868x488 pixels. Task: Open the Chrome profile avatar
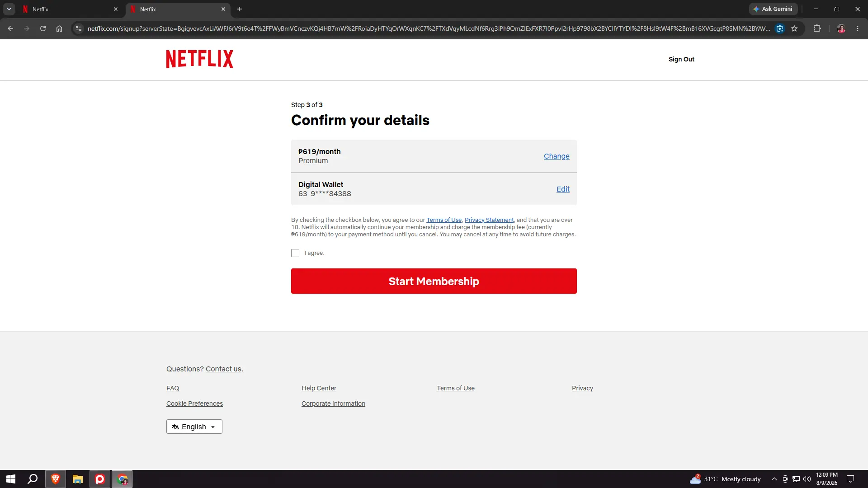click(841, 28)
